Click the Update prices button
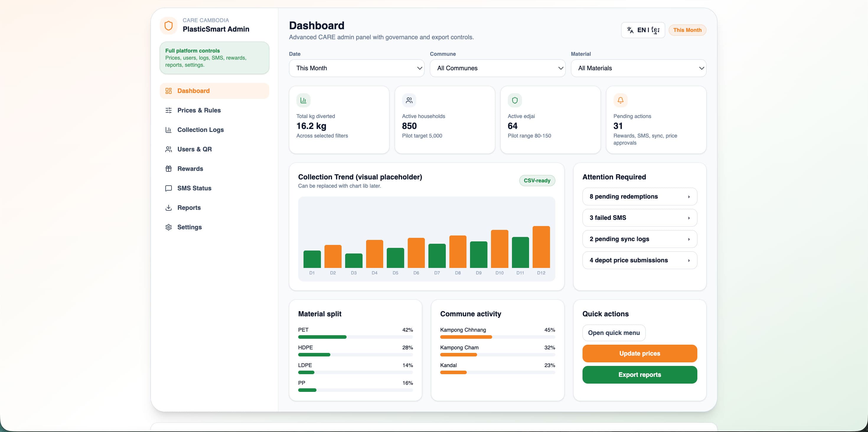868x432 pixels. point(639,354)
